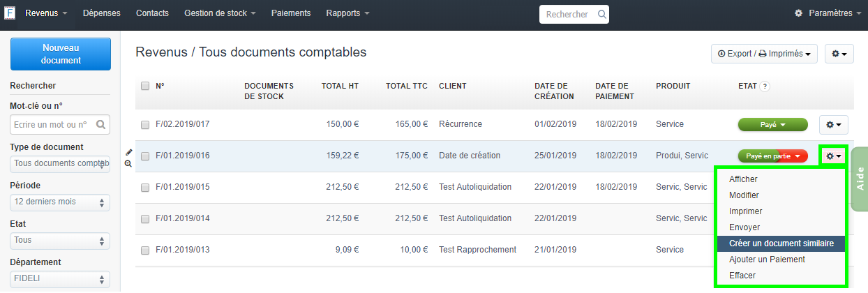The width and height of the screenshot is (868, 293).
Task: Expand the Export / Imprimés dropdown
Action: click(763, 54)
